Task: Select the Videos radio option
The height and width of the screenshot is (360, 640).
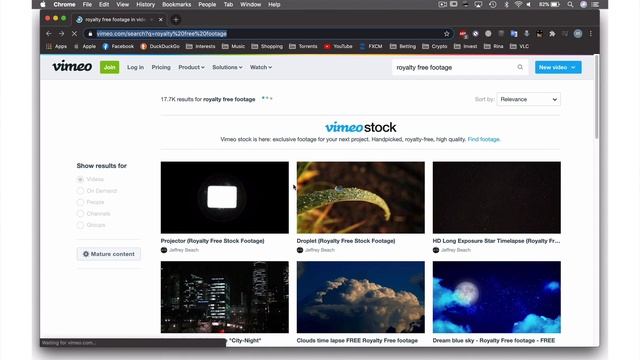Action: [80, 179]
